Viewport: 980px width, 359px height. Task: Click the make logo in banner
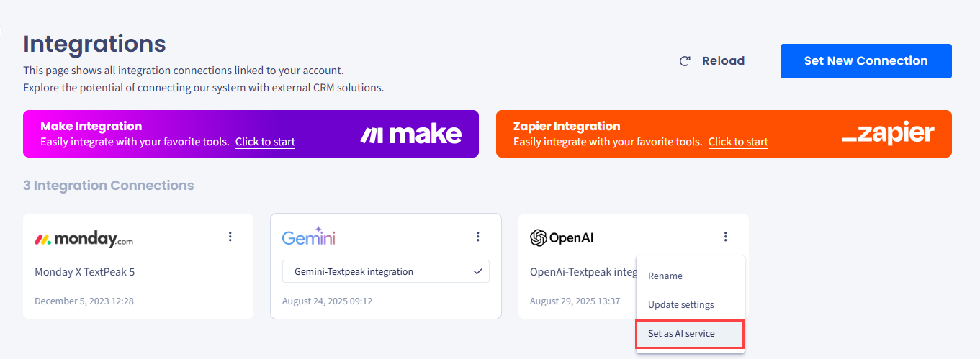click(x=411, y=134)
